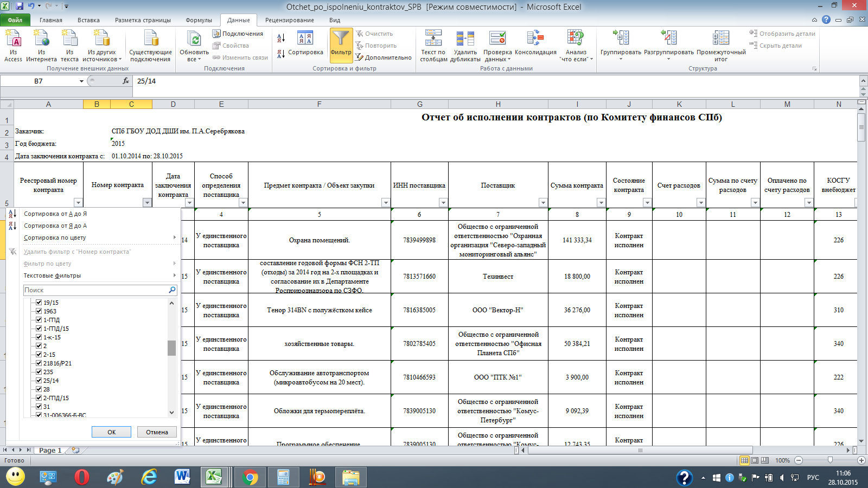
Task: Click the Refresh All icon
Action: coord(194,39)
